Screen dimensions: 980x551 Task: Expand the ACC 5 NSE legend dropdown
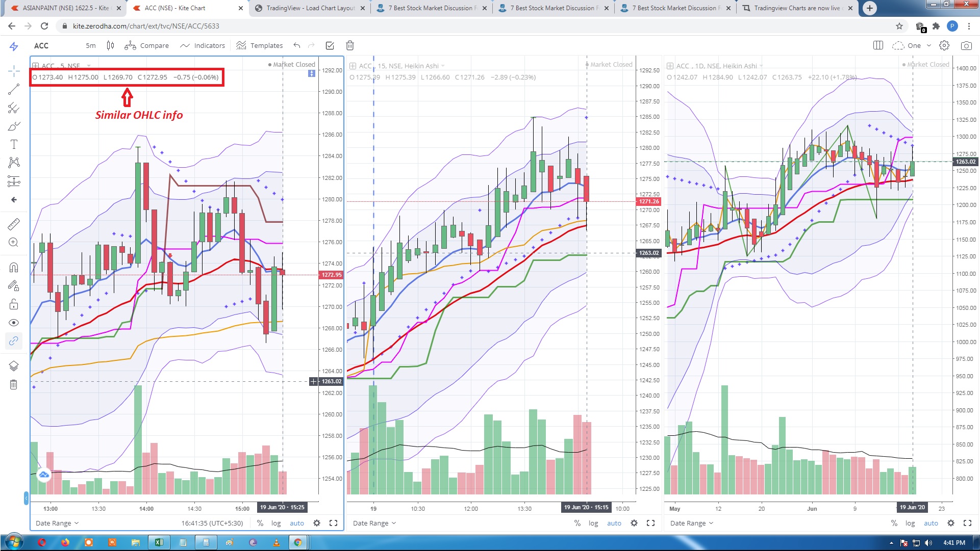pyautogui.click(x=89, y=66)
